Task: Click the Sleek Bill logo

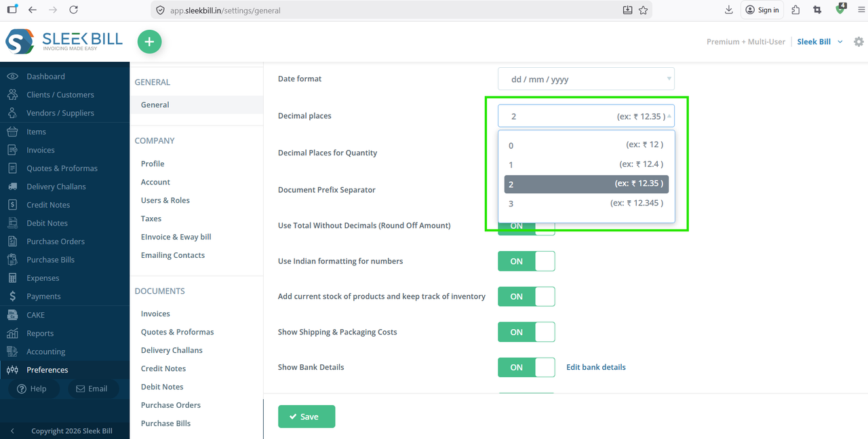Action: point(64,41)
